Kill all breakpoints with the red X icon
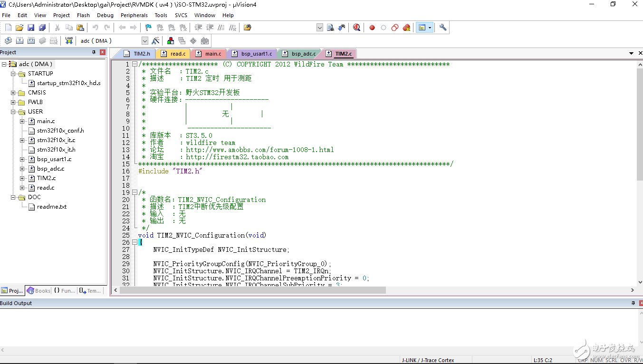The image size is (643, 364). [x=406, y=28]
